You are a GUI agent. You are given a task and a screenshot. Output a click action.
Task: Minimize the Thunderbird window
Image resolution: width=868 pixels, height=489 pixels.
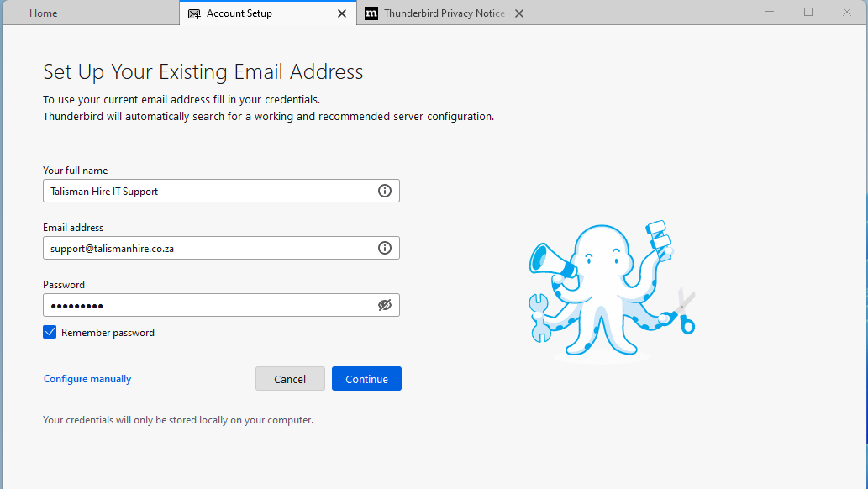point(770,13)
